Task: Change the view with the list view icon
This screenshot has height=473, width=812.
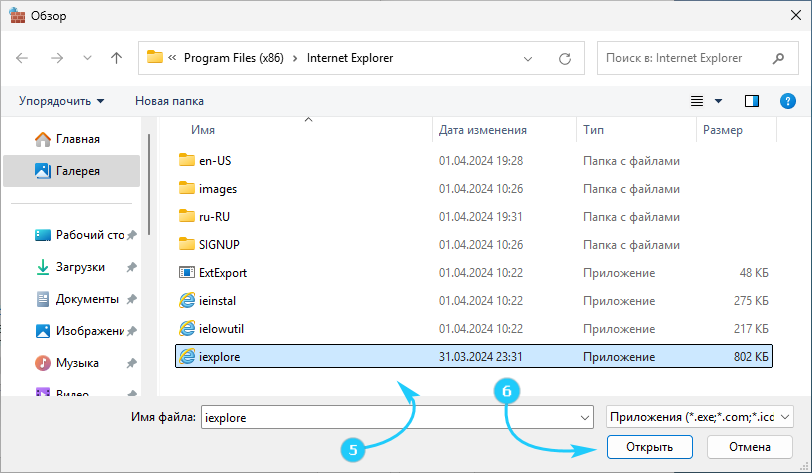Action: point(697,101)
